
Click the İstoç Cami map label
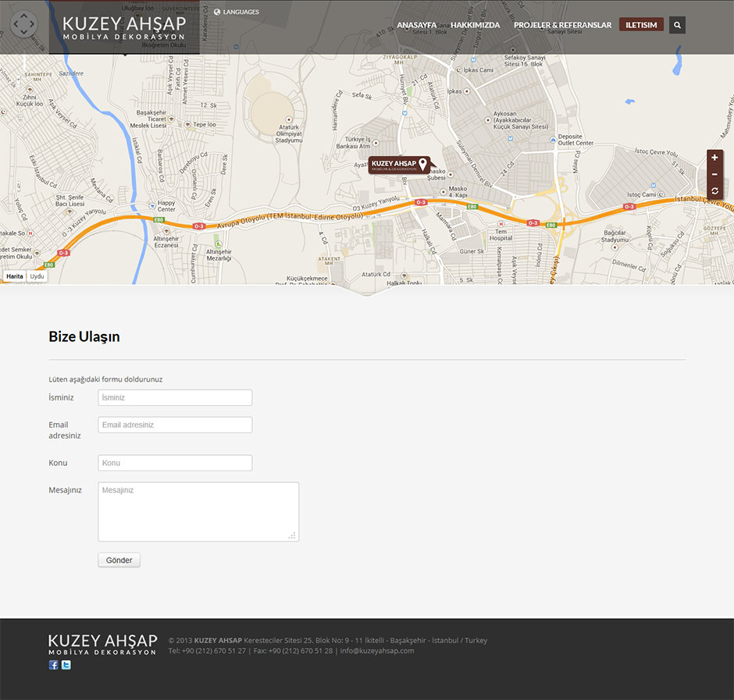pyautogui.click(x=642, y=194)
